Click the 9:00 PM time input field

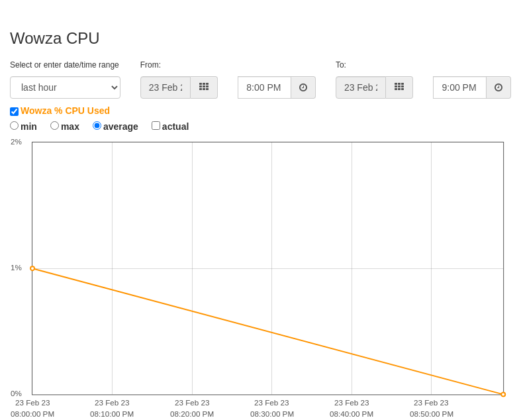click(460, 87)
